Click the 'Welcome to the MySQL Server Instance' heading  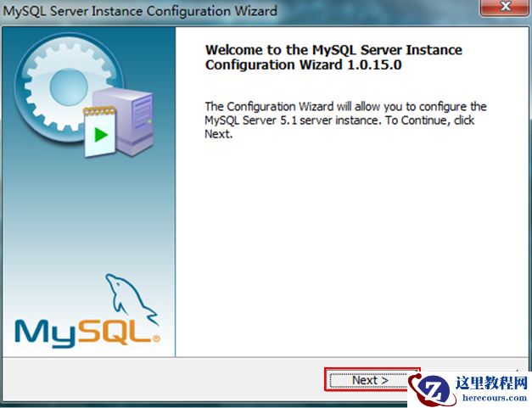point(333,58)
